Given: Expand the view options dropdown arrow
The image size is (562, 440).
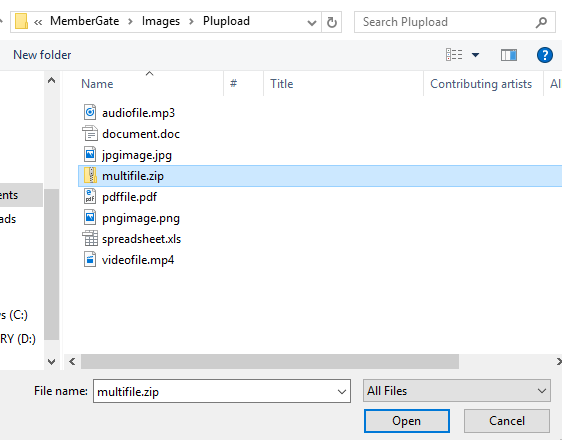Looking at the screenshot, I should point(475,55).
